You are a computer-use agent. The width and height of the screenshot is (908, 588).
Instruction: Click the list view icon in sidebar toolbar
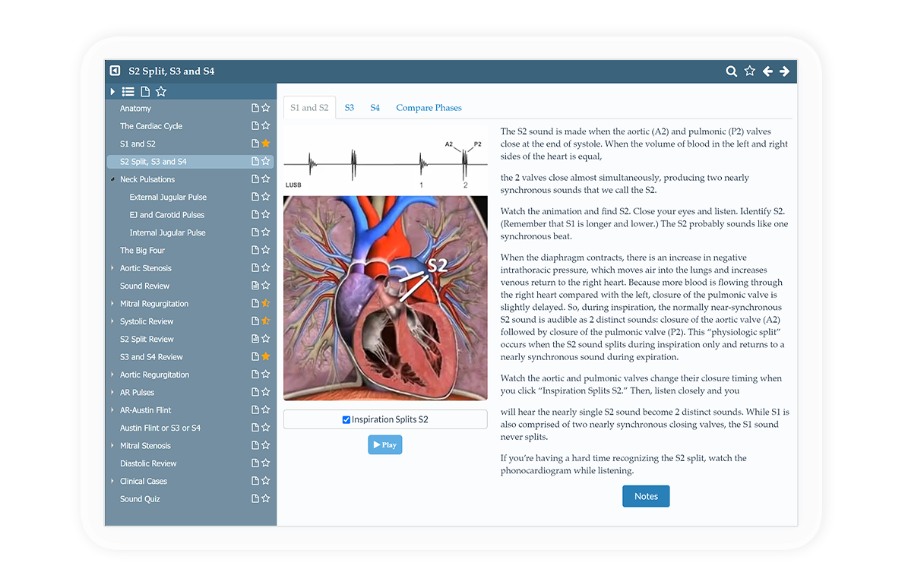tap(128, 92)
